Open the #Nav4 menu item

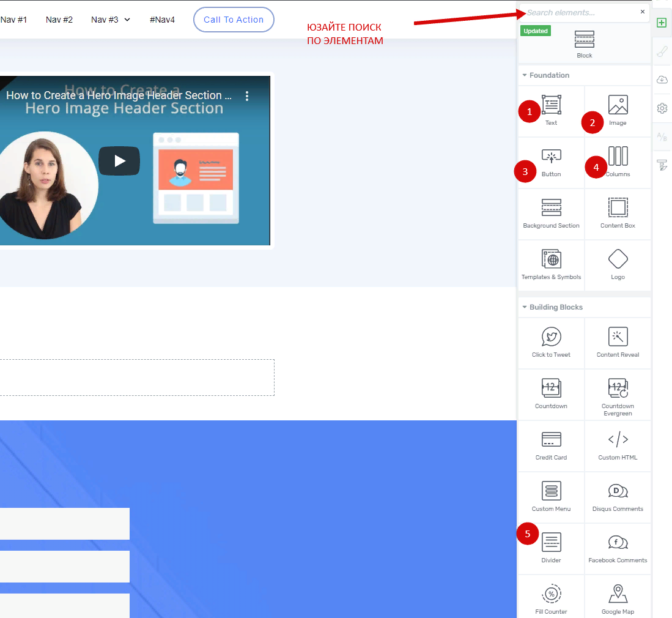coord(162,20)
